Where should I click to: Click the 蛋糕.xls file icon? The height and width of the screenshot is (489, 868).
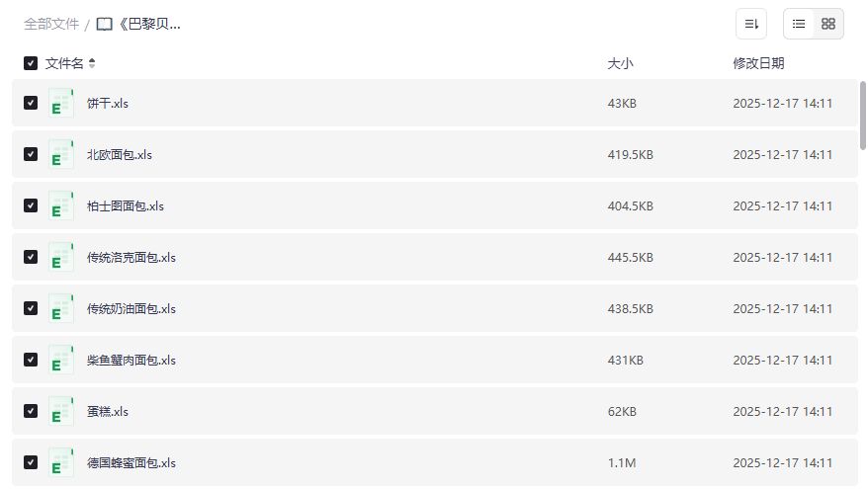(61, 411)
